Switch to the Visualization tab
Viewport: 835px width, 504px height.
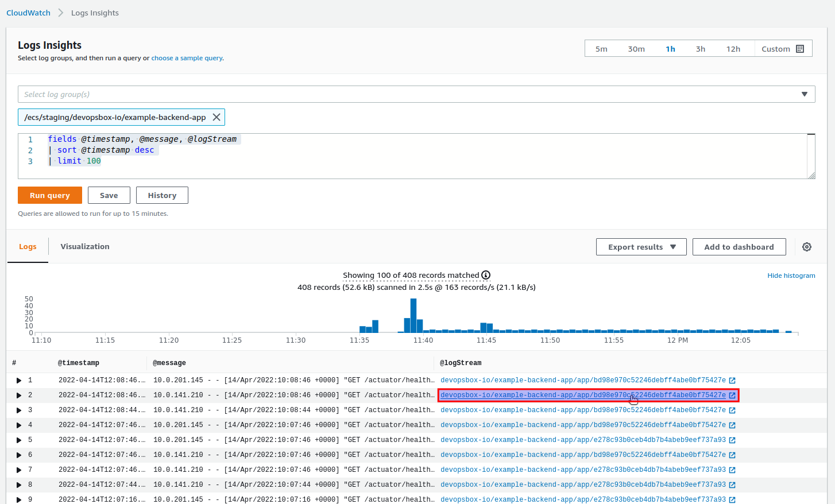coord(84,246)
